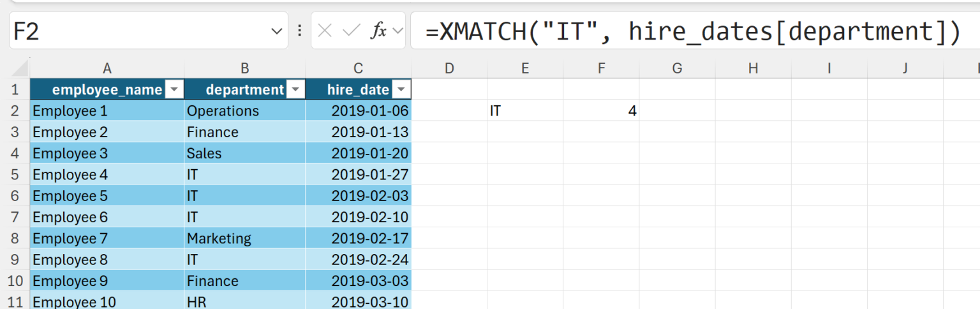This screenshot has height=309, width=980.
Task: Select column B header
Action: [245, 68]
